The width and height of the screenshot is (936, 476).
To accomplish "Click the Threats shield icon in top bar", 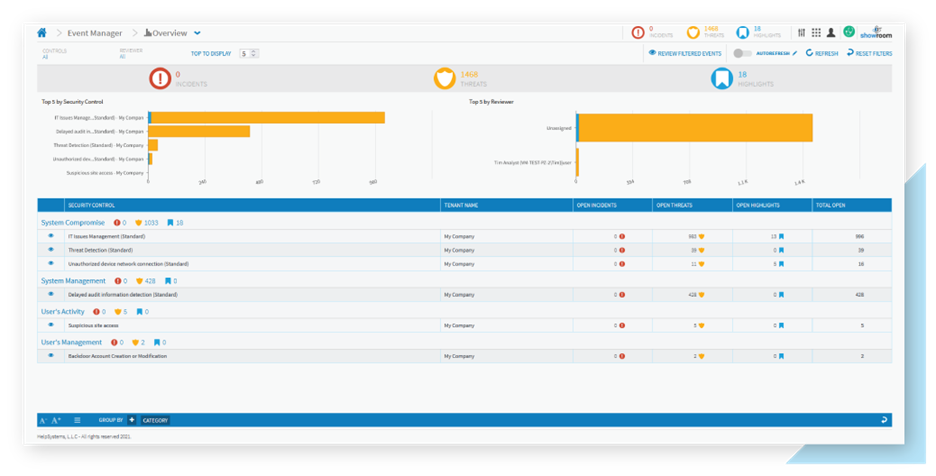I will click(x=693, y=32).
